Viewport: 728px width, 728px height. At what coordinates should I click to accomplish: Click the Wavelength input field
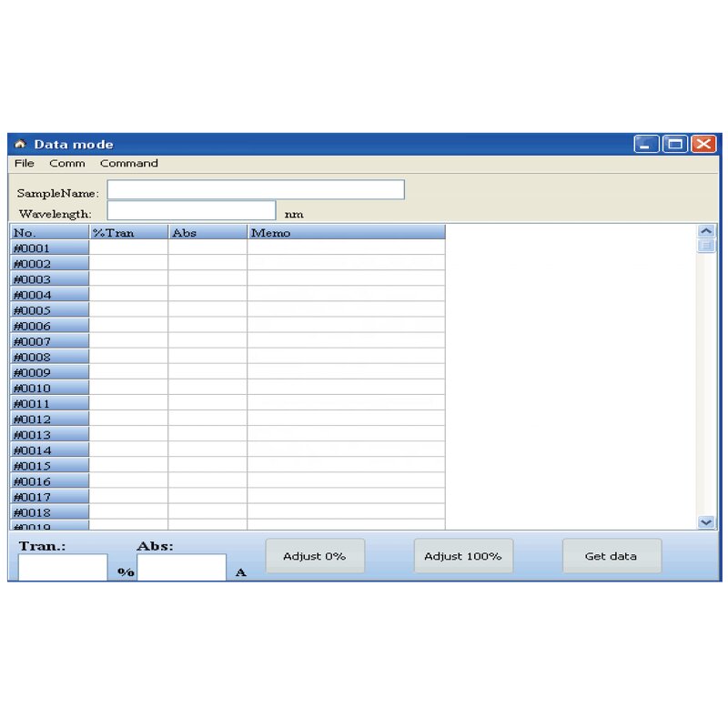(x=192, y=210)
